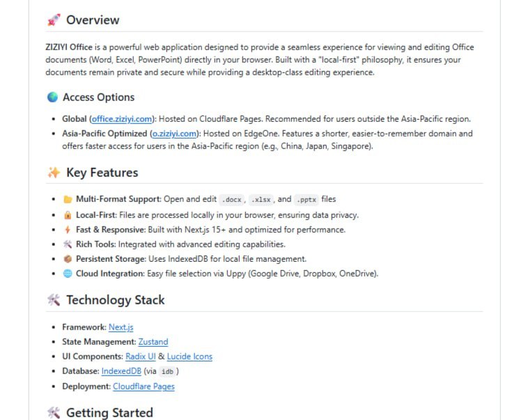Click the globe icon beside Access Options
519x420 pixels.
[52, 97]
